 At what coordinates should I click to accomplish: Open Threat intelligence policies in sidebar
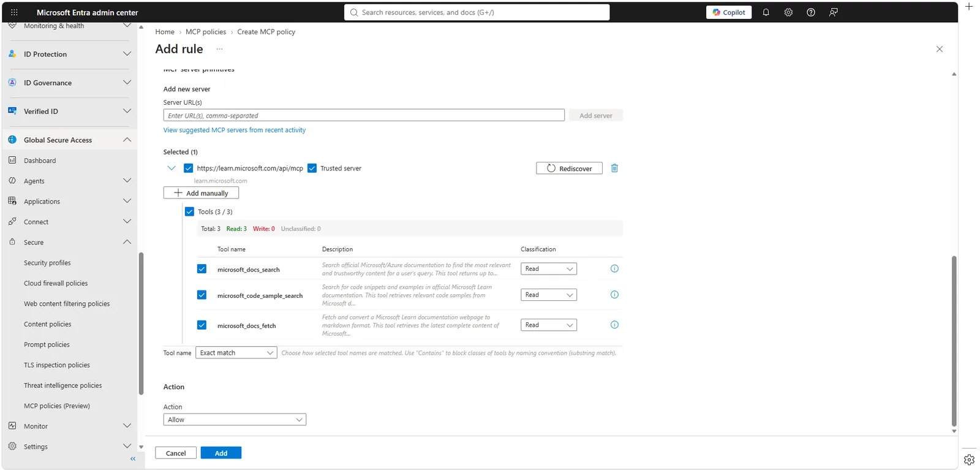coord(63,385)
